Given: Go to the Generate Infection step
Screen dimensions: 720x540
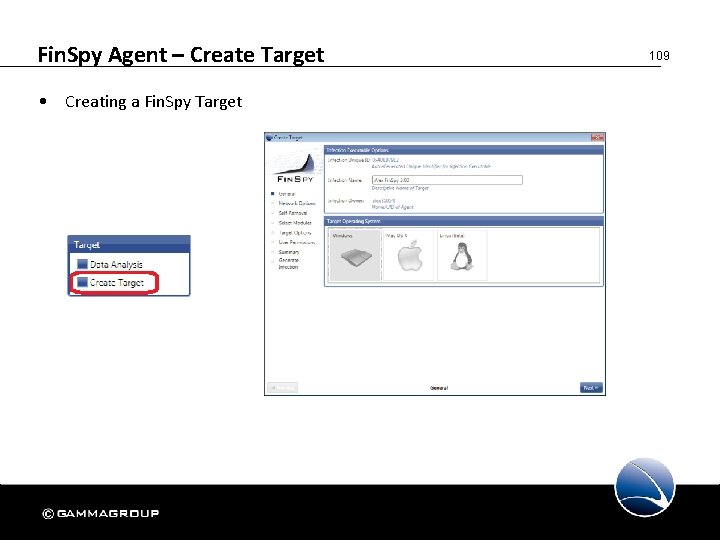Looking at the screenshot, I should [288, 263].
